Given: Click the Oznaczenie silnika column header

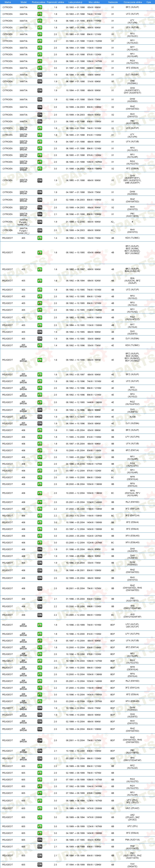Looking at the screenshot, I should [x=132, y=2].
